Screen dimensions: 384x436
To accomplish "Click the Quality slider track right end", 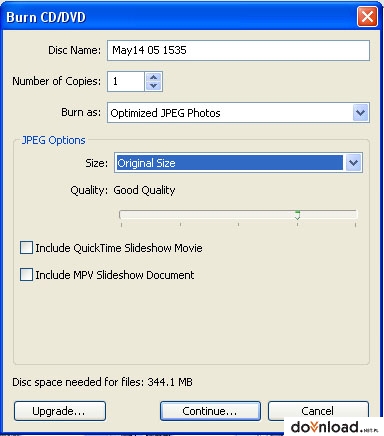I will [x=355, y=215].
